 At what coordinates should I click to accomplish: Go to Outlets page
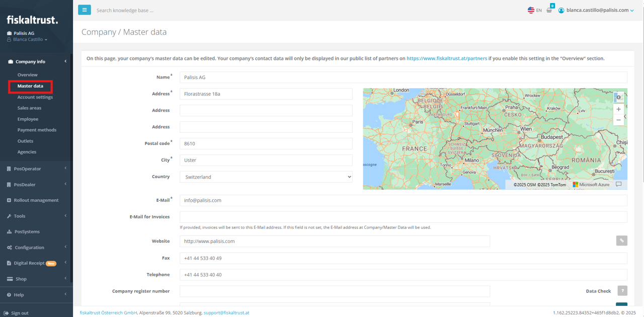point(25,141)
